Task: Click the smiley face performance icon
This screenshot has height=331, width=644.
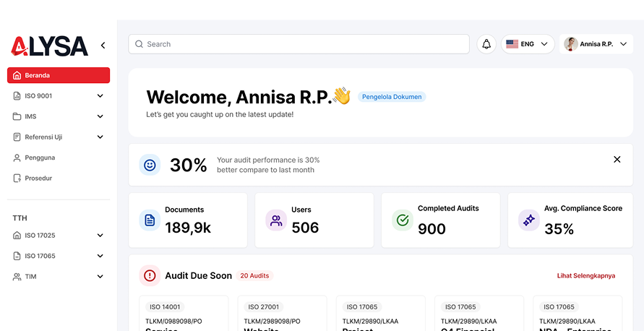Action: coord(150,165)
